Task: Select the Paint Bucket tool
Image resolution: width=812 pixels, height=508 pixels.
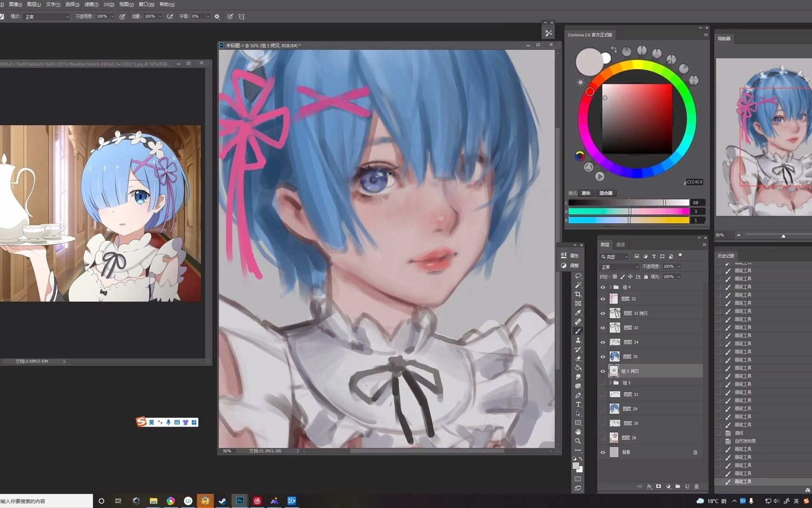Action: point(578,368)
